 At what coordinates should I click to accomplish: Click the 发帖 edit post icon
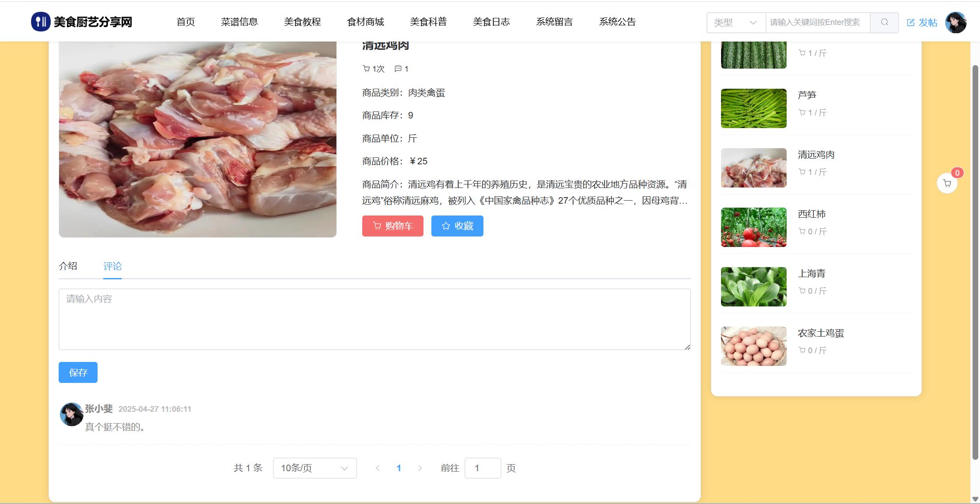click(x=911, y=23)
